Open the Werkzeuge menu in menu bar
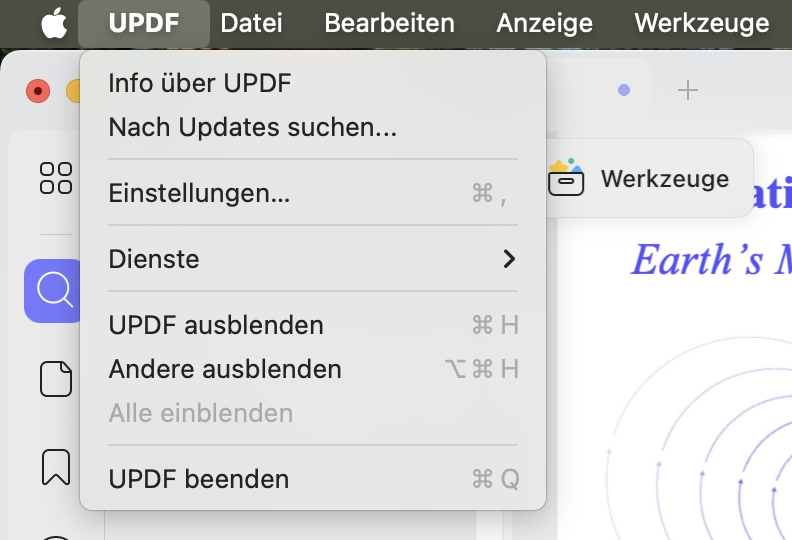Screen dimensions: 792x540 pos(702,23)
